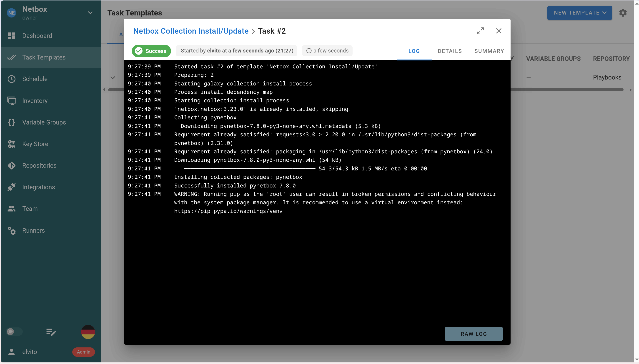The image size is (639, 364).
Task: Click the 'Installing collected packages: pynetbox' line
Action: pos(238,177)
